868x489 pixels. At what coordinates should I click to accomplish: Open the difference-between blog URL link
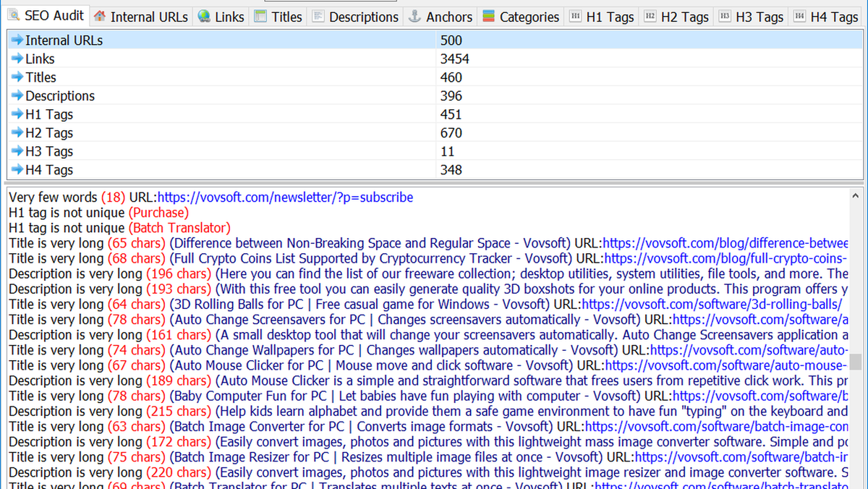click(x=726, y=243)
